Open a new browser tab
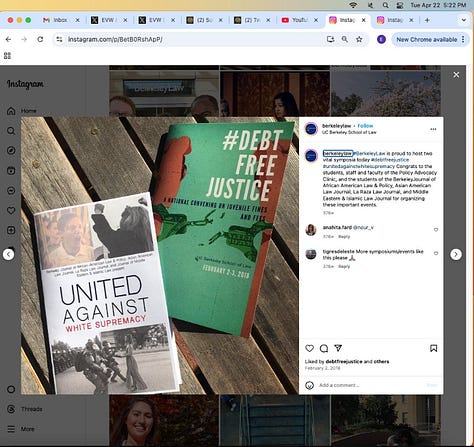The width and height of the screenshot is (474, 447). [x=427, y=20]
